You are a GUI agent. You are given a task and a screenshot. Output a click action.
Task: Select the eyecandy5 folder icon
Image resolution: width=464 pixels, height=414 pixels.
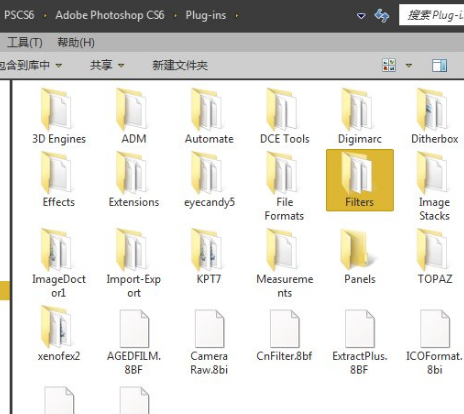[207, 173]
